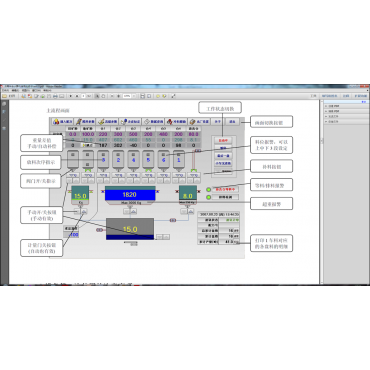The height and width of the screenshot is (370, 370).
Task: Click the lower green indicator light below the alarm label
Action: [x=209, y=197]
